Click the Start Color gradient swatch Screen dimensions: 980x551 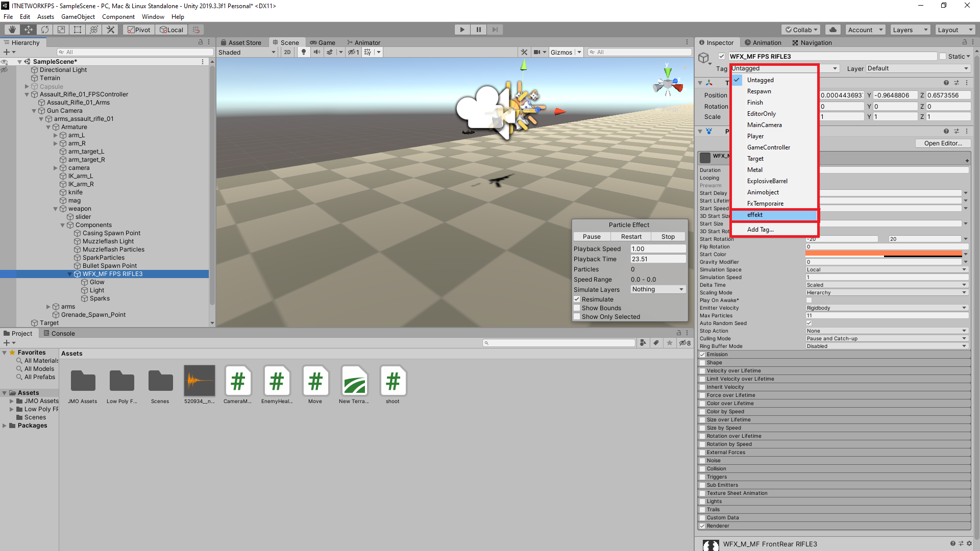(x=884, y=254)
